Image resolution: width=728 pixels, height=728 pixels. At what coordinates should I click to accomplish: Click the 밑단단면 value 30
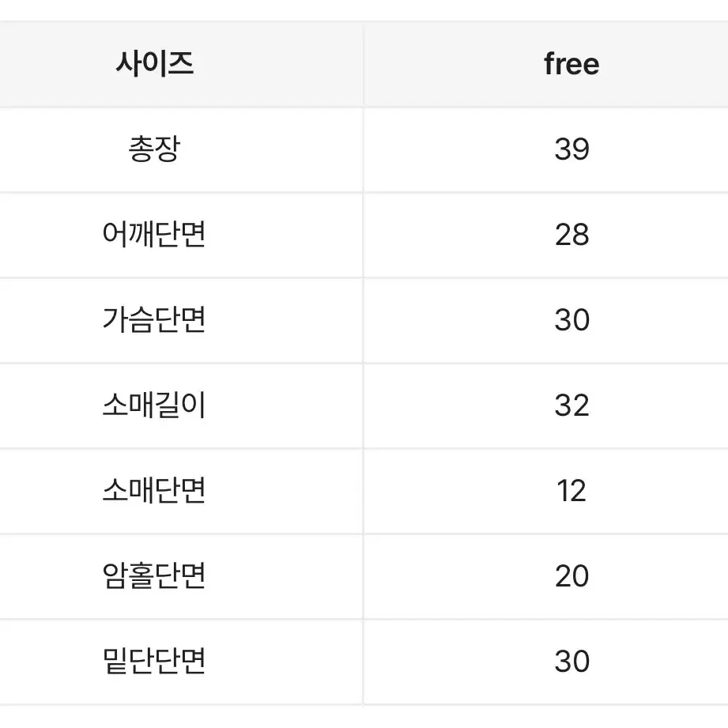pos(572,661)
